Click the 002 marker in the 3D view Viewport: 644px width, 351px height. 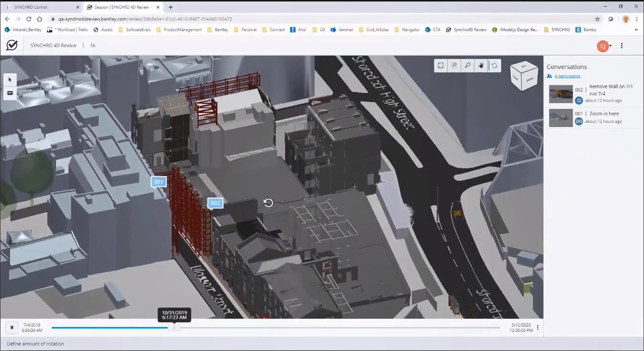point(215,203)
